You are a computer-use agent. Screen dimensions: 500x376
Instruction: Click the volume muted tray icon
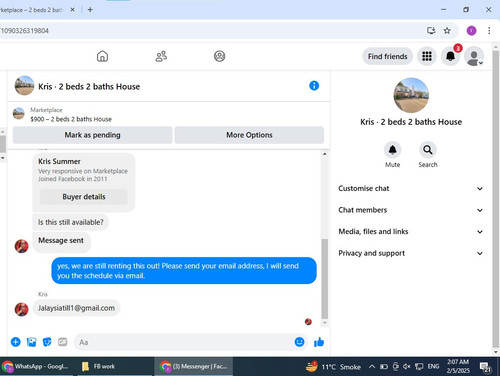coord(407,367)
